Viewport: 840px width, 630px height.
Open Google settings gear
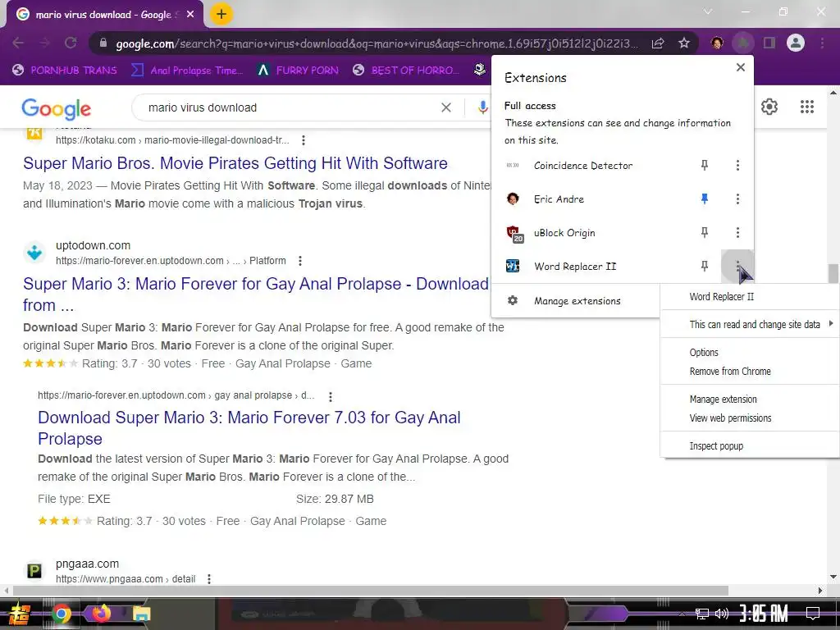[x=769, y=107]
